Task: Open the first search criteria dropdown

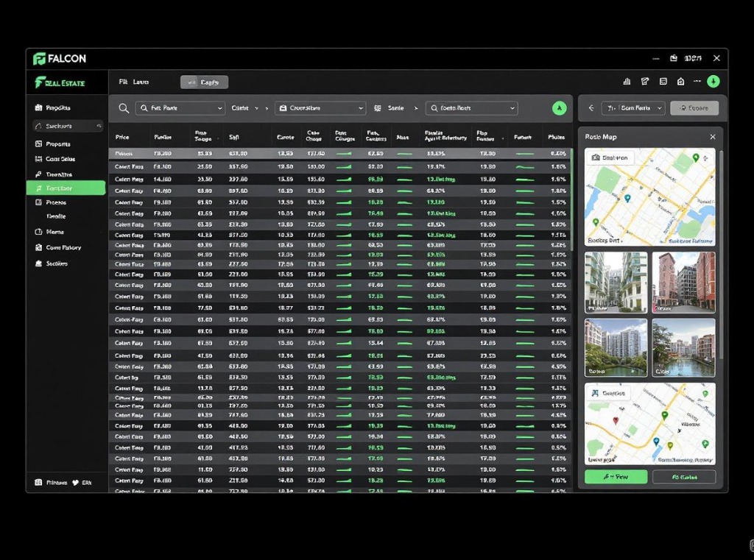Action: 179,107
